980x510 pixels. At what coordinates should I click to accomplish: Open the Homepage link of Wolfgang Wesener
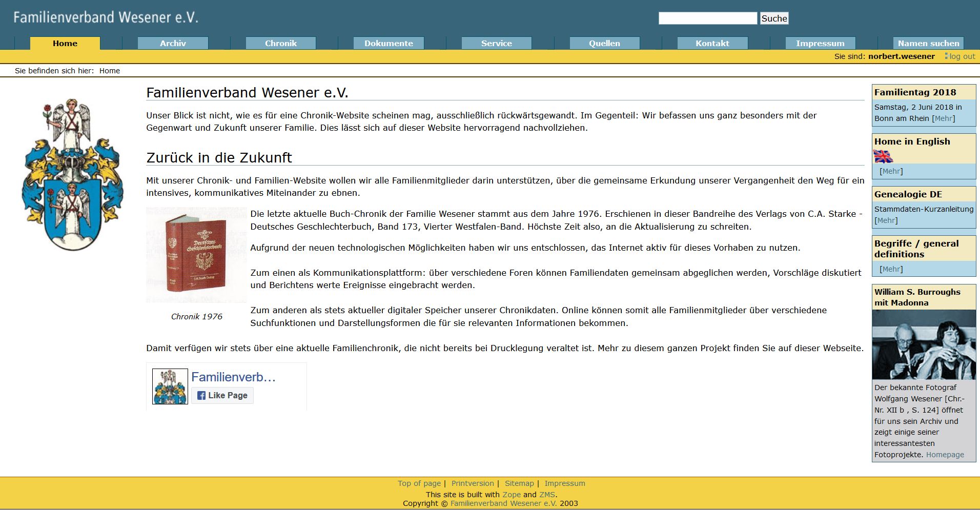945,455
